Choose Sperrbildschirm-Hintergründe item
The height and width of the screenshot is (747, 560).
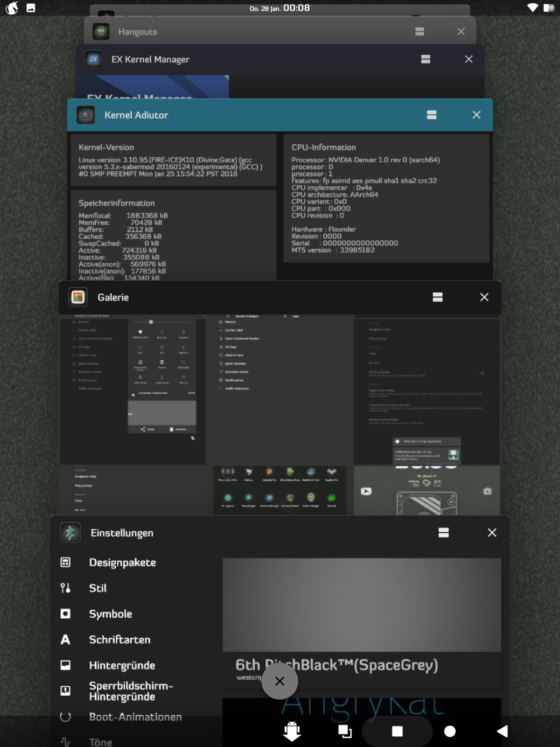pos(131,691)
